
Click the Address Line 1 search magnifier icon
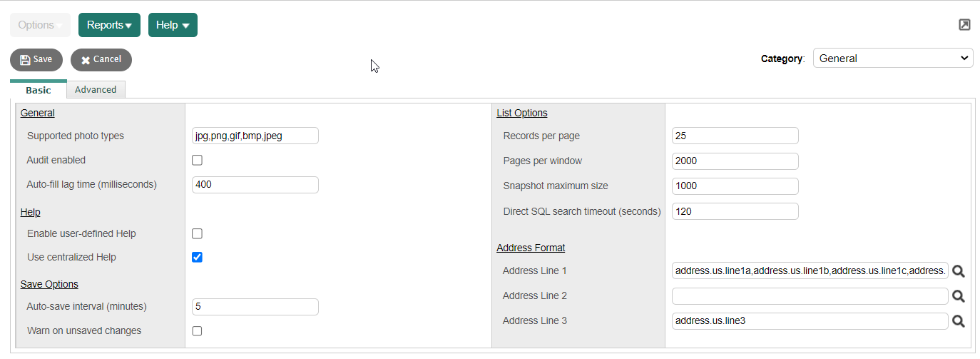pyautogui.click(x=959, y=271)
